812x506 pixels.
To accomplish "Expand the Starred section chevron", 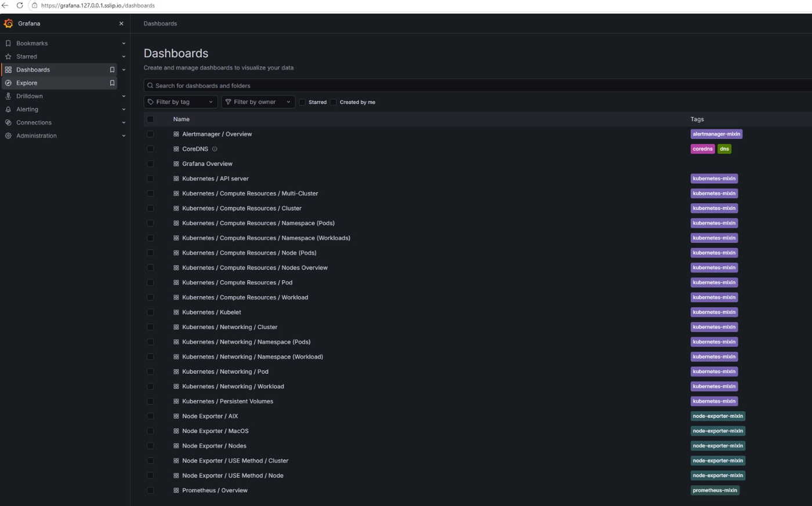I will (124, 57).
